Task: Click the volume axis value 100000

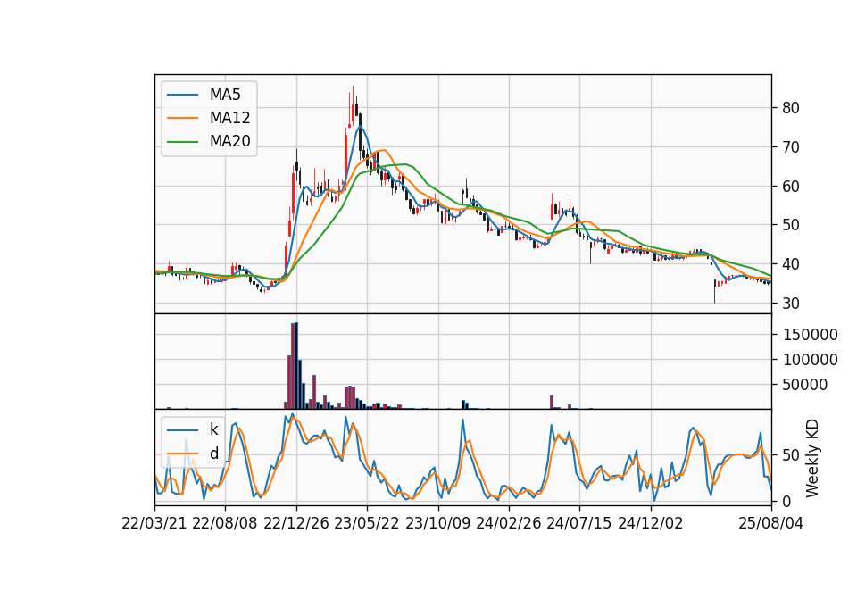Action: coord(810,360)
